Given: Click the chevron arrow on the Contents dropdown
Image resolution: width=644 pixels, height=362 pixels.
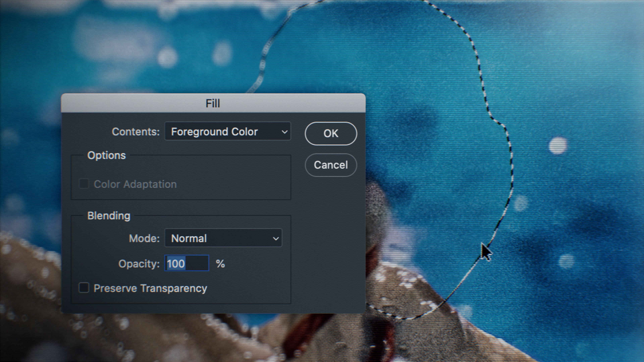Looking at the screenshot, I should 284,132.
